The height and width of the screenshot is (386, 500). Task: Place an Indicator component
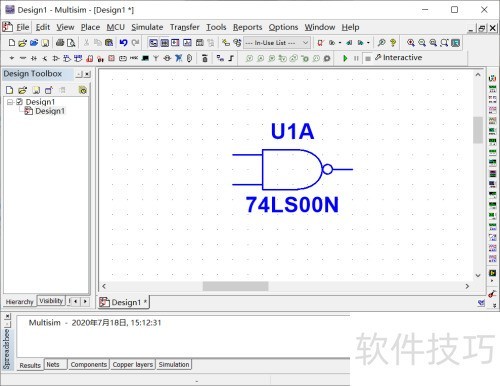(111, 58)
